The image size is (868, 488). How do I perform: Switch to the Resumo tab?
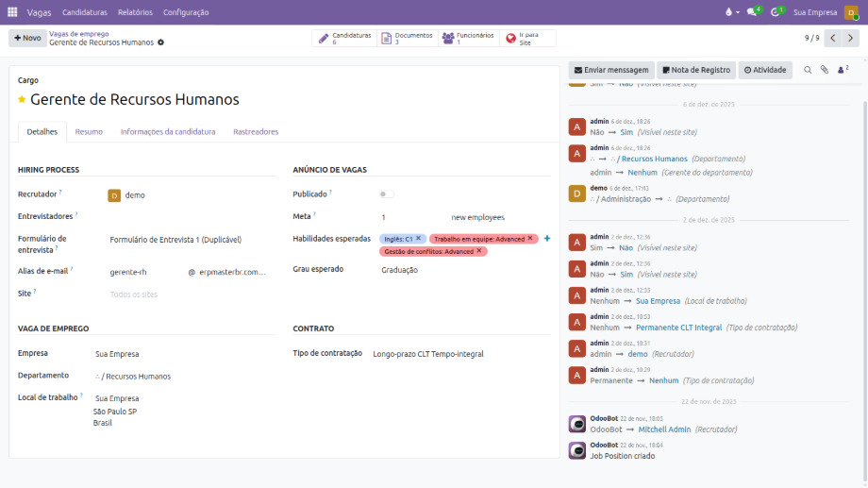(x=89, y=132)
